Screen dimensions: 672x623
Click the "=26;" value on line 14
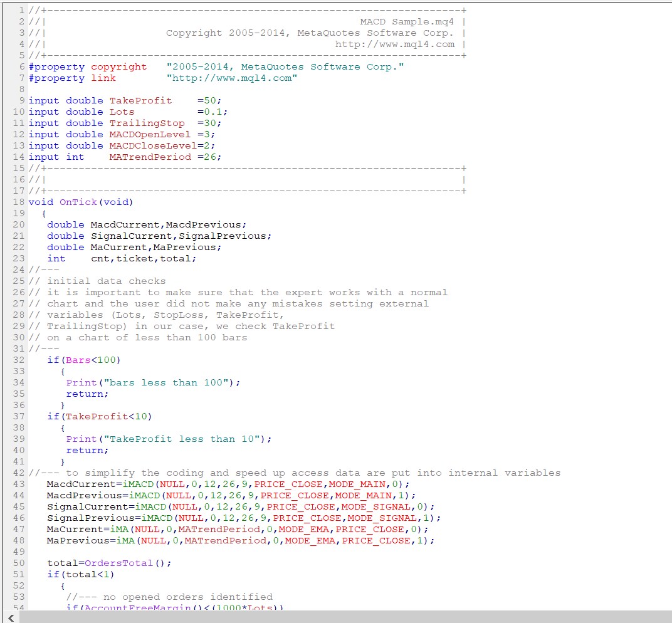(x=209, y=157)
